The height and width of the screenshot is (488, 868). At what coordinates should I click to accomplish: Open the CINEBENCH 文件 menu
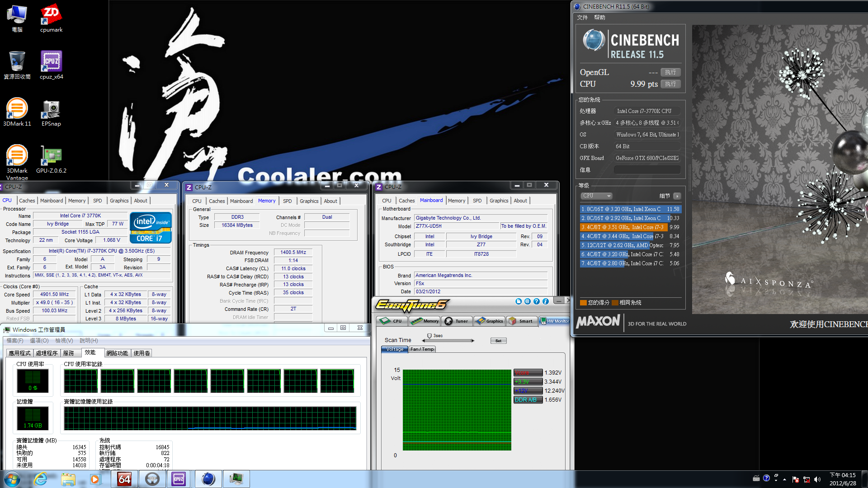[582, 18]
